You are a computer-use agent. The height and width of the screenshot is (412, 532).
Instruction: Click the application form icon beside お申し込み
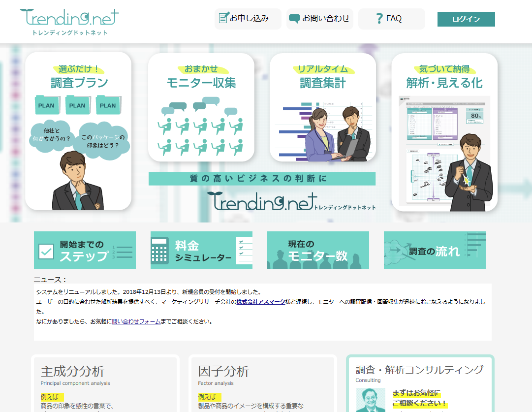tap(223, 18)
